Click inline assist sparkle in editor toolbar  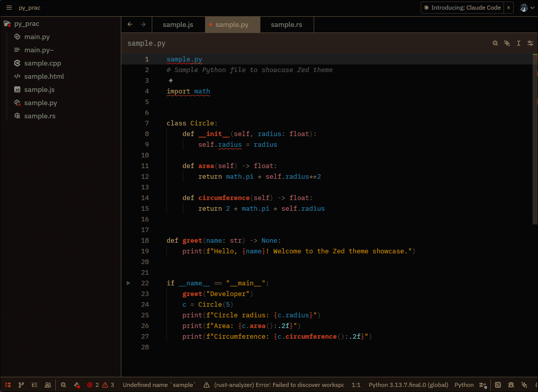pyautogui.click(x=507, y=43)
